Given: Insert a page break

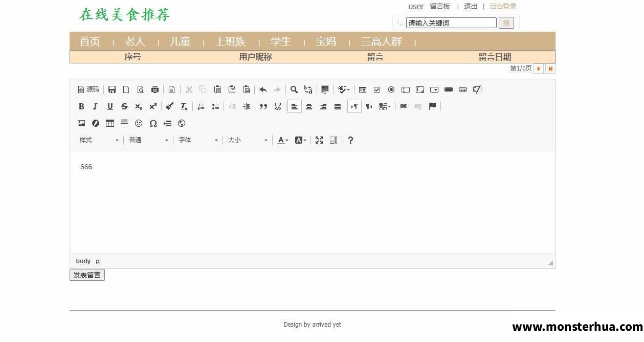Looking at the screenshot, I should tap(167, 123).
